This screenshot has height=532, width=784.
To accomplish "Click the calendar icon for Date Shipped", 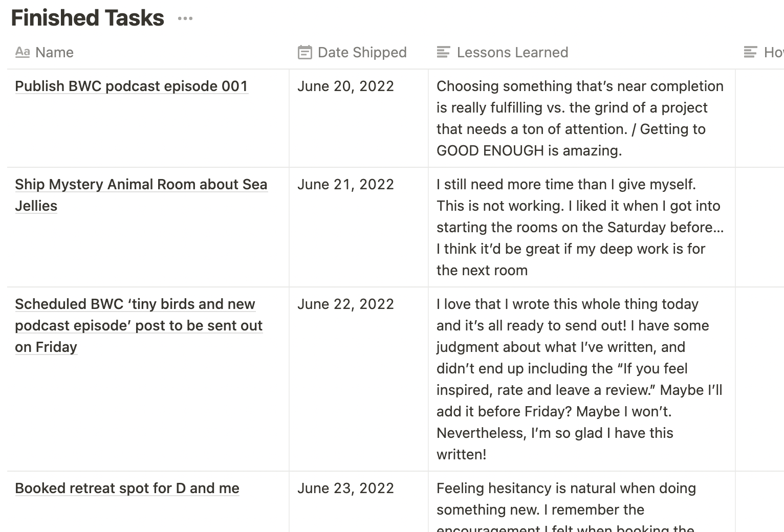I will coord(304,52).
